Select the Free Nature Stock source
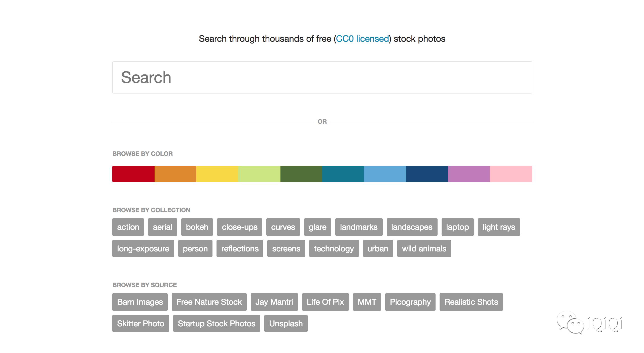The image size is (644, 353). click(209, 302)
